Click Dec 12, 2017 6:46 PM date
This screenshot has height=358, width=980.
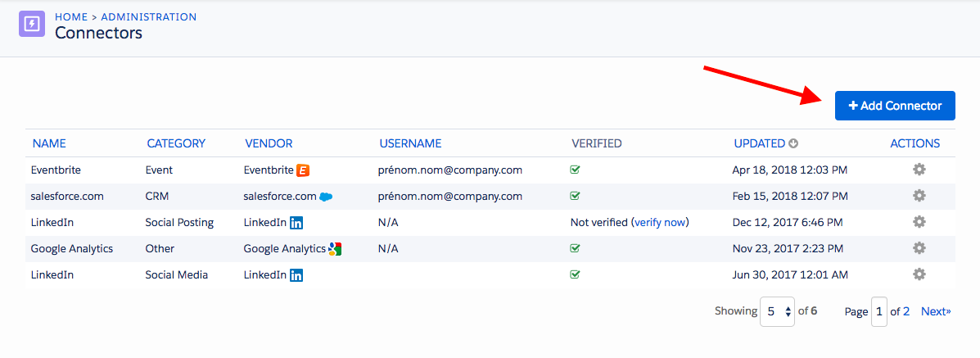788,222
